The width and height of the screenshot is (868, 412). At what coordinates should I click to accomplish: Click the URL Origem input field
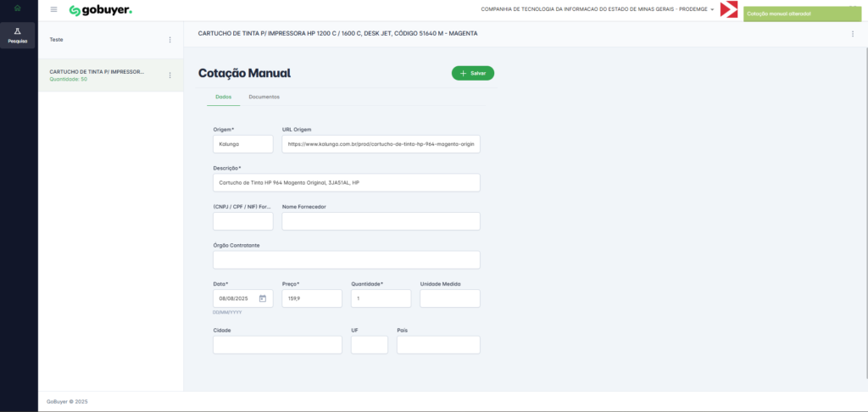coord(381,144)
